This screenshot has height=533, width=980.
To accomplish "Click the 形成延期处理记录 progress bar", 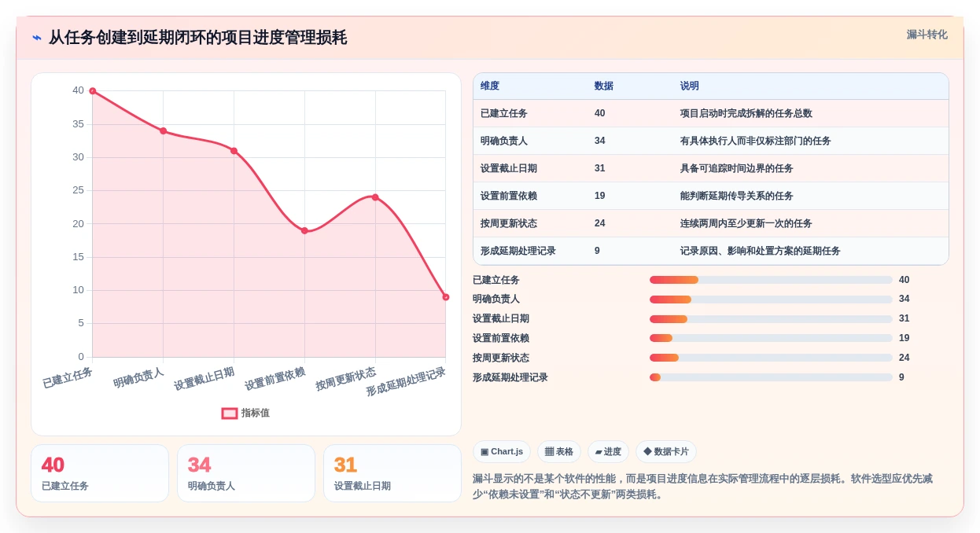I will point(771,377).
